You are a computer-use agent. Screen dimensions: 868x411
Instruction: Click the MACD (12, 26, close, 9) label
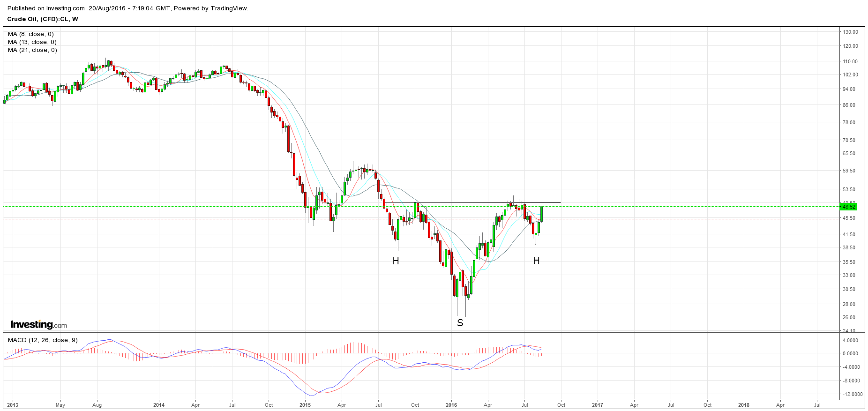coord(43,340)
